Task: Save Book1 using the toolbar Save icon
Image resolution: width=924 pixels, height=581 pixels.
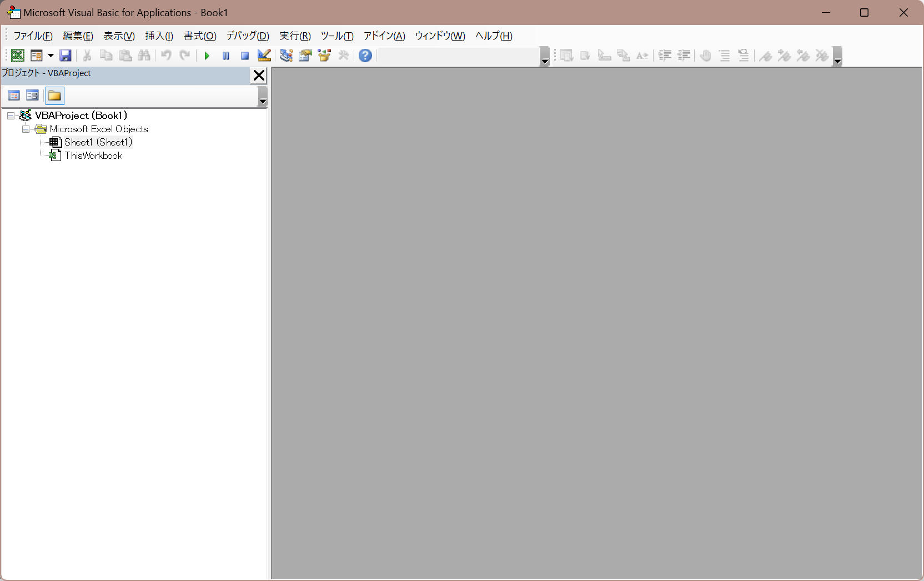Action: tap(66, 56)
